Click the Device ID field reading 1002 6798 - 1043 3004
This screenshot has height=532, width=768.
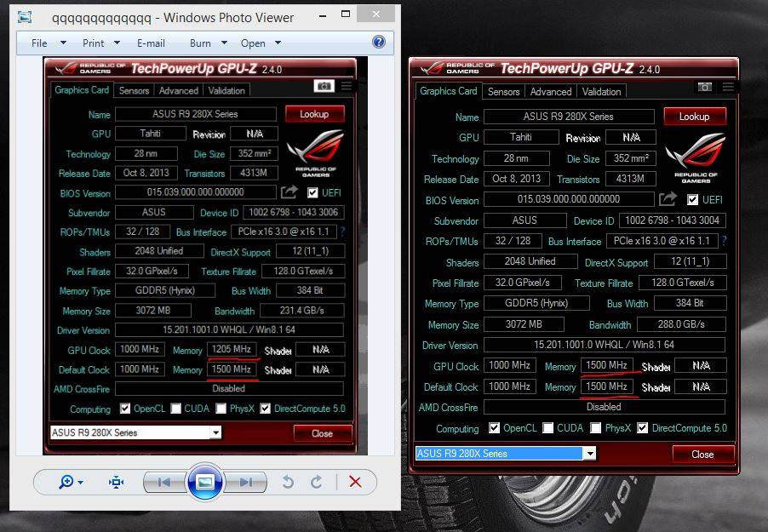[673, 220]
